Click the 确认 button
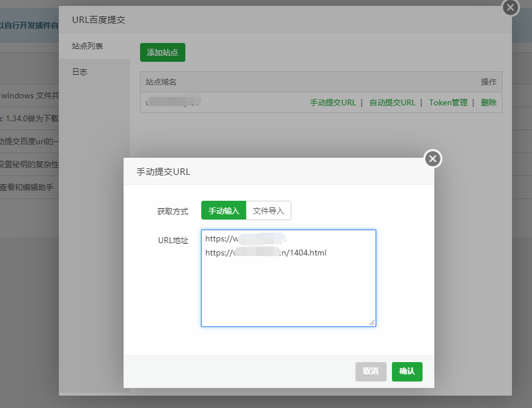 click(x=407, y=371)
